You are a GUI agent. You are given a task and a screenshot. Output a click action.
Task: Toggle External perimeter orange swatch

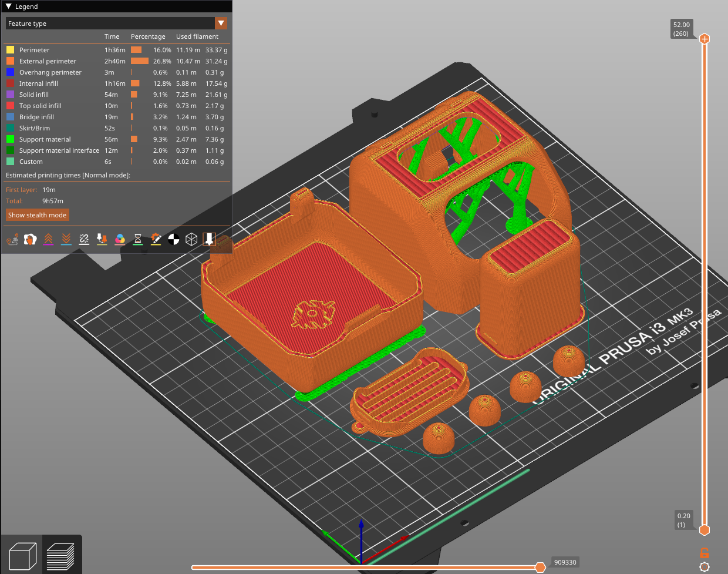point(10,61)
